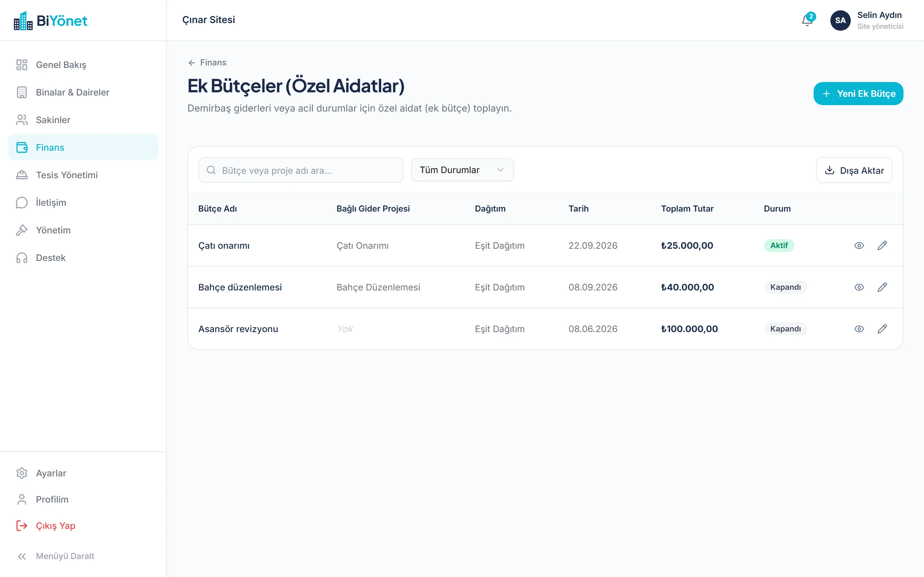Image resolution: width=924 pixels, height=577 pixels.
Task: Edit the Asansör revizyonu budget pencil icon
Action: 882,329
